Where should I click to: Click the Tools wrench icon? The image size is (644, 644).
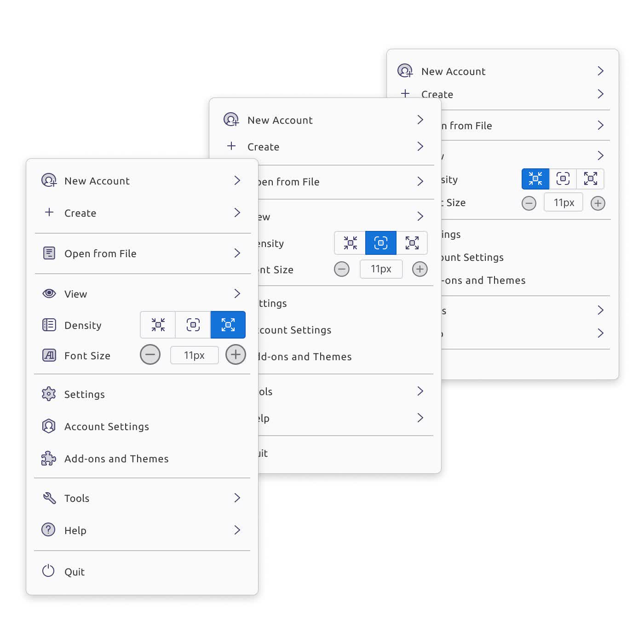[49, 498]
